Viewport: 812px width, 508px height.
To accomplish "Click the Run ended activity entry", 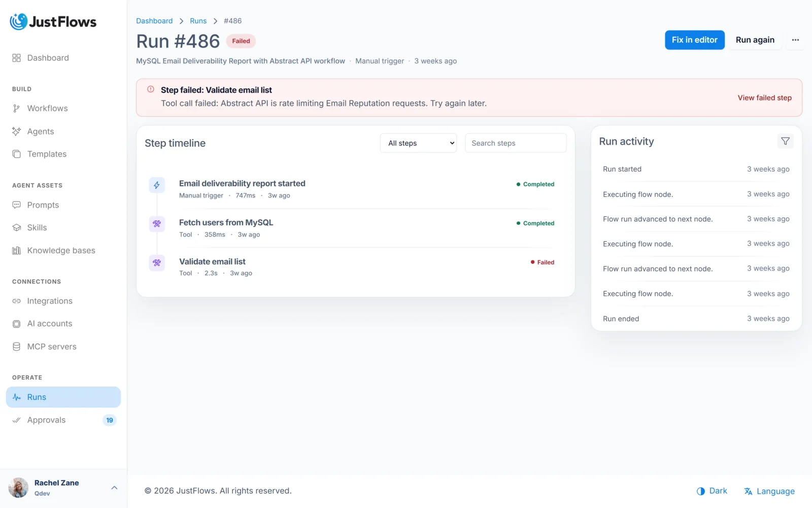I will (696, 319).
